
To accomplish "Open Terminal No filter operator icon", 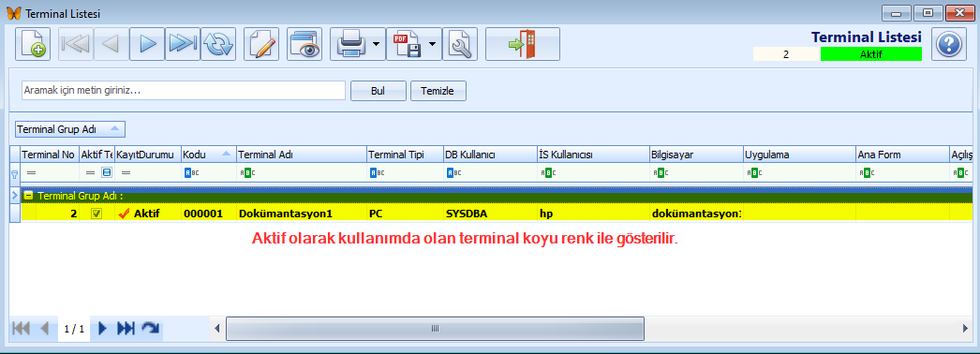I will (x=31, y=172).
